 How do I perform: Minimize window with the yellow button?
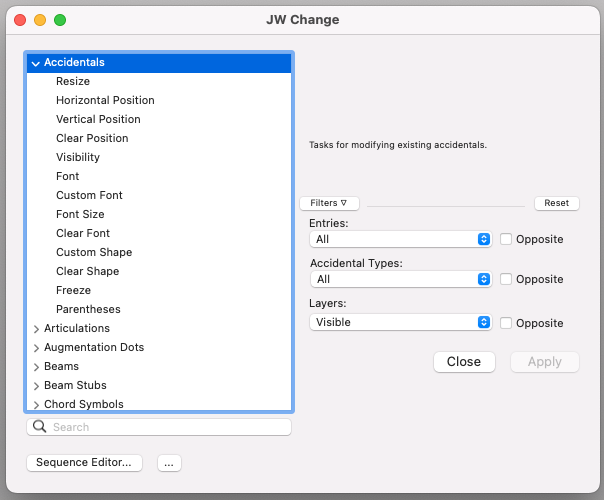click(40, 20)
